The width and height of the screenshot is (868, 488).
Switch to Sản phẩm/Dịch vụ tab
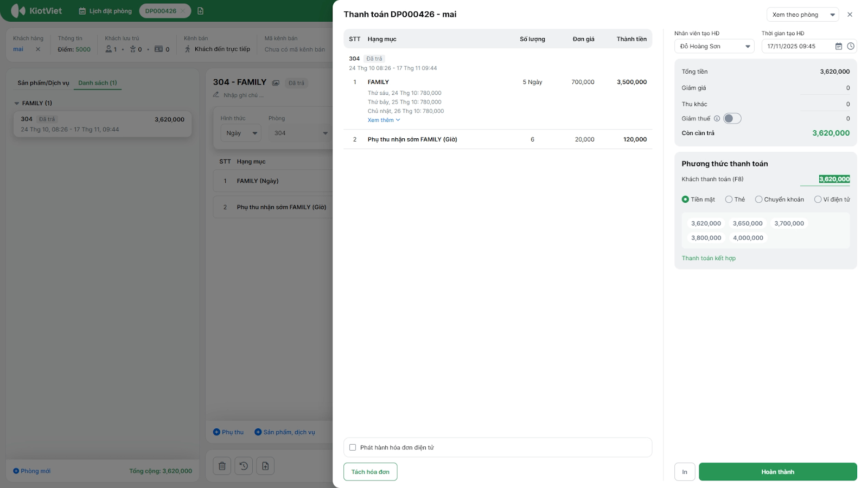pyautogui.click(x=43, y=83)
